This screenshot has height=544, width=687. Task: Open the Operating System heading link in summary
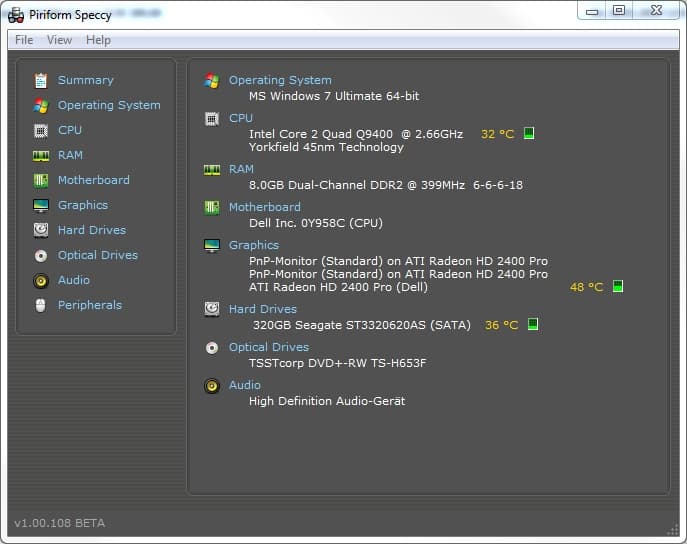point(280,81)
